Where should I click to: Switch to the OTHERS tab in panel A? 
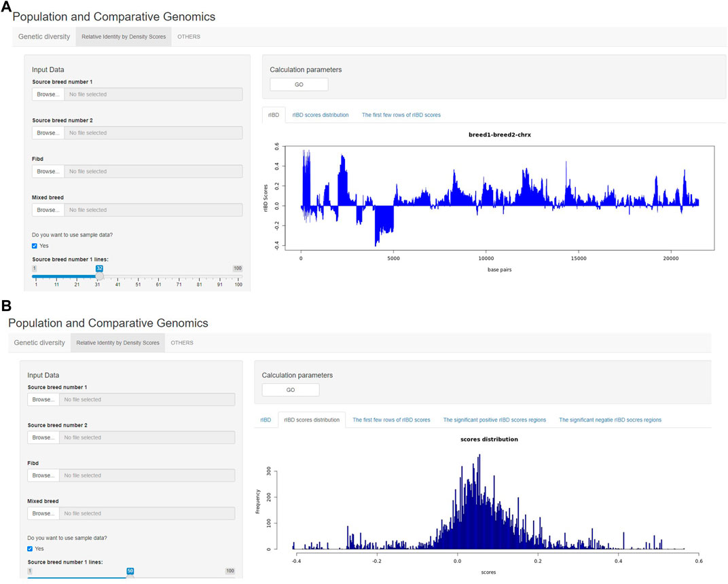pyautogui.click(x=189, y=37)
